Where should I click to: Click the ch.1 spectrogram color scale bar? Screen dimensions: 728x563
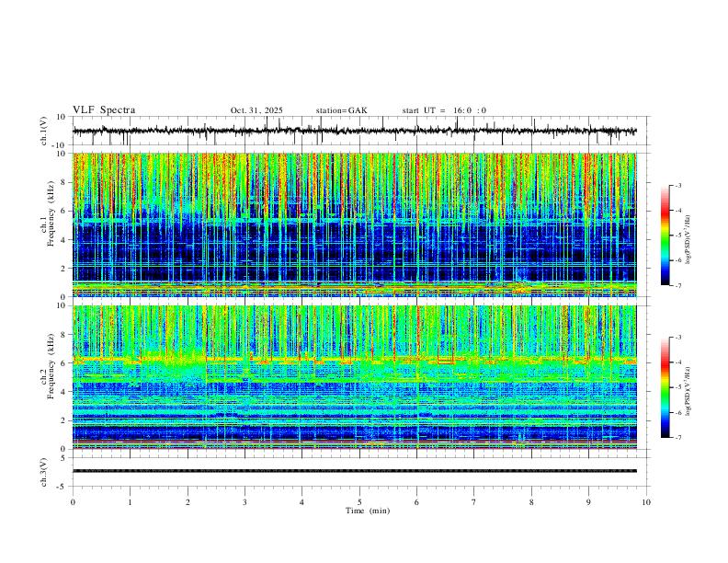tap(665, 236)
